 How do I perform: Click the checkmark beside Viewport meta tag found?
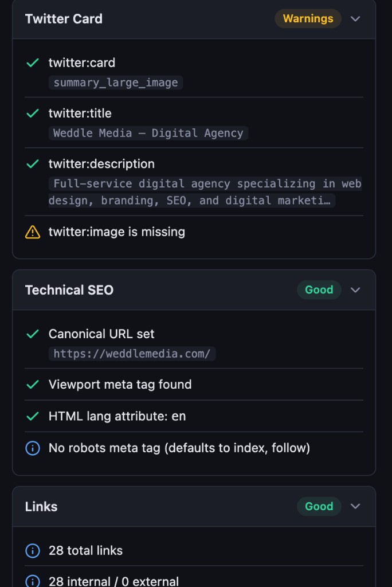coord(33,384)
